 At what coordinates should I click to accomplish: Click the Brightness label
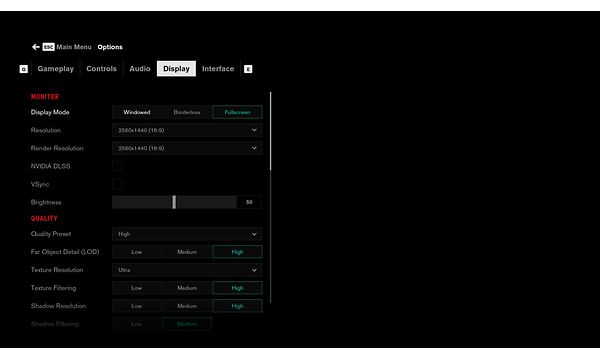coord(46,202)
